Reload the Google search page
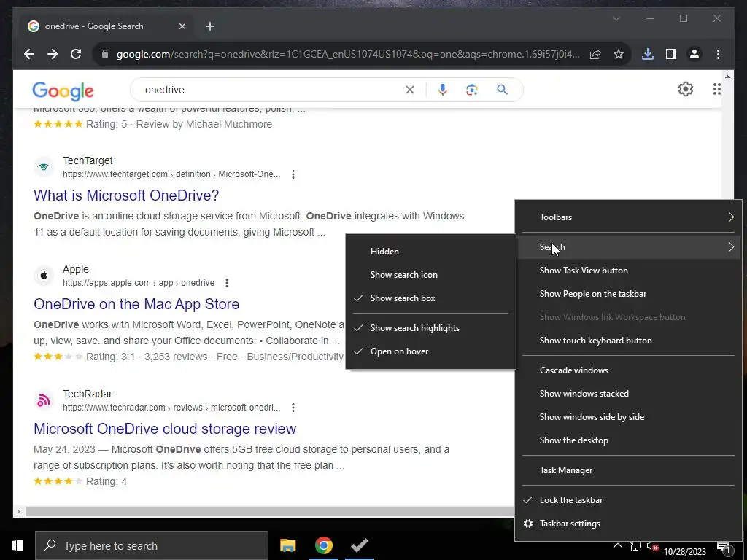Screen dimensions: 747x560 tap(76, 54)
